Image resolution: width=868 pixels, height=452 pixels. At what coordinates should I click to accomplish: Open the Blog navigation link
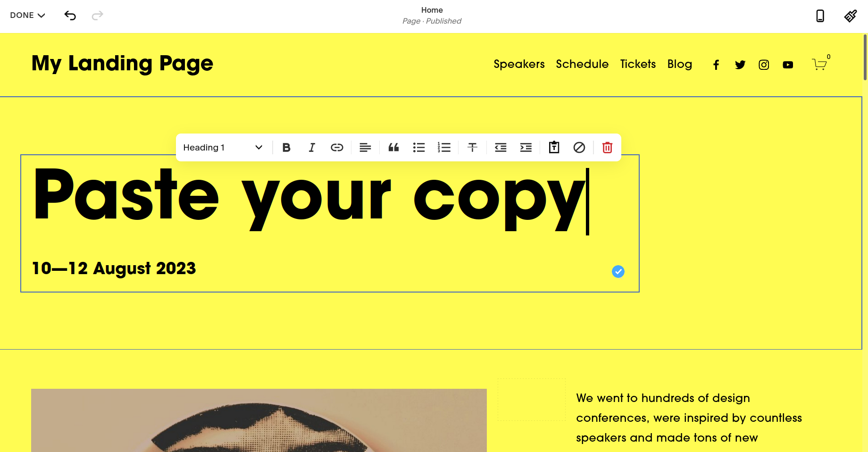(680, 64)
